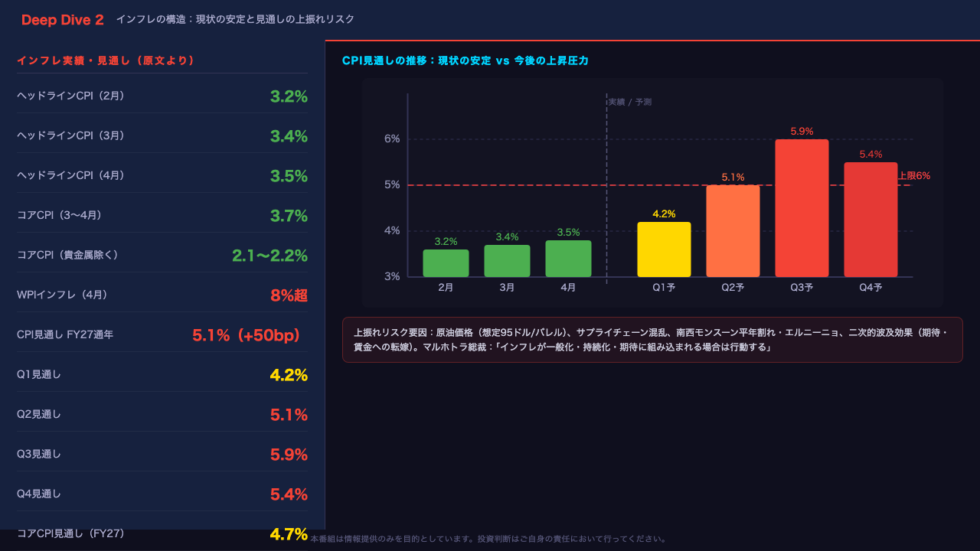Select the 'CPI見通し FY27通年' row label
Image resolution: width=980 pixels, height=551 pixels.
pyautogui.click(x=65, y=334)
